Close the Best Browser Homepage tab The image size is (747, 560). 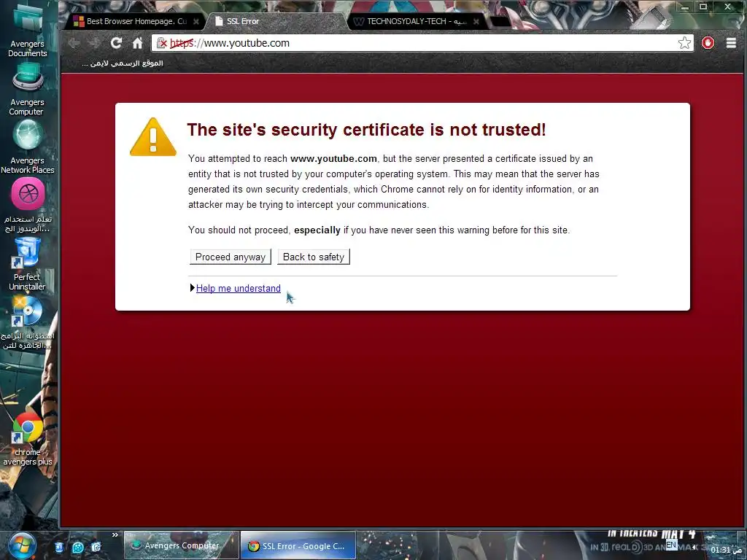(196, 21)
